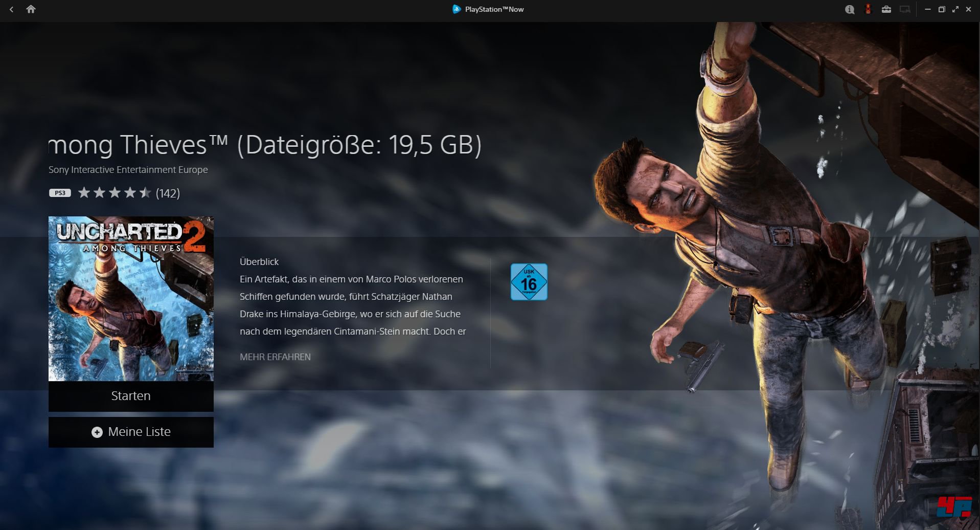980x530 pixels.
Task: Click Sony Interactive Entertainment Europe publisher name
Action: tap(128, 169)
